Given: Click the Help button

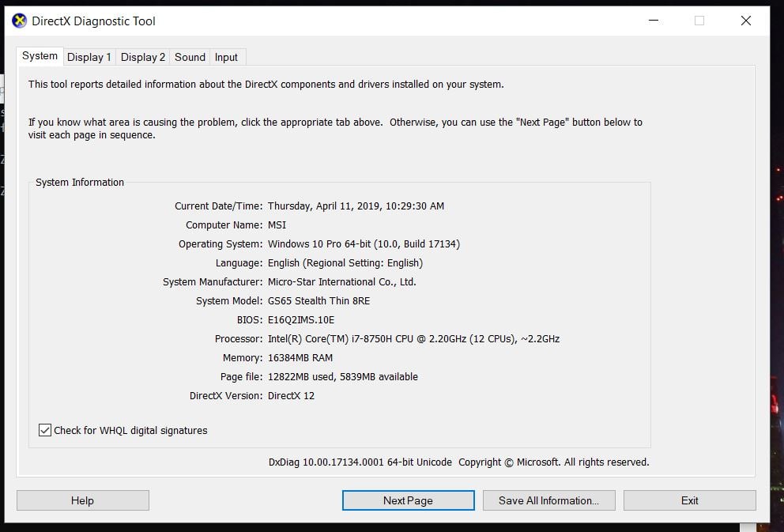Looking at the screenshot, I should tap(82, 500).
